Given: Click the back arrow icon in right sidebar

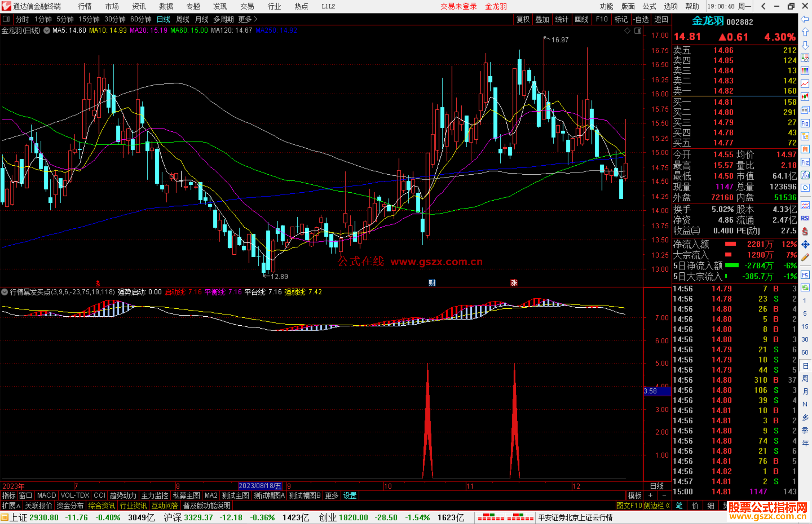Looking at the screenshot, I should point(805,19).
